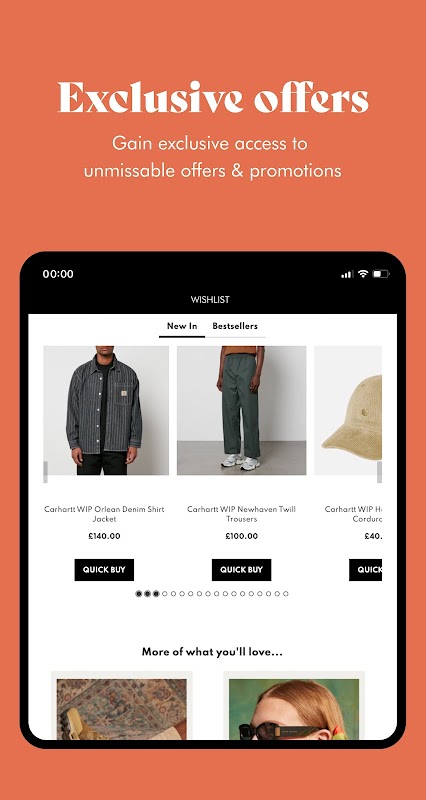Jump to the first carousel page dot
Viewport: 426px width, 800px height.
coord(138,593)
